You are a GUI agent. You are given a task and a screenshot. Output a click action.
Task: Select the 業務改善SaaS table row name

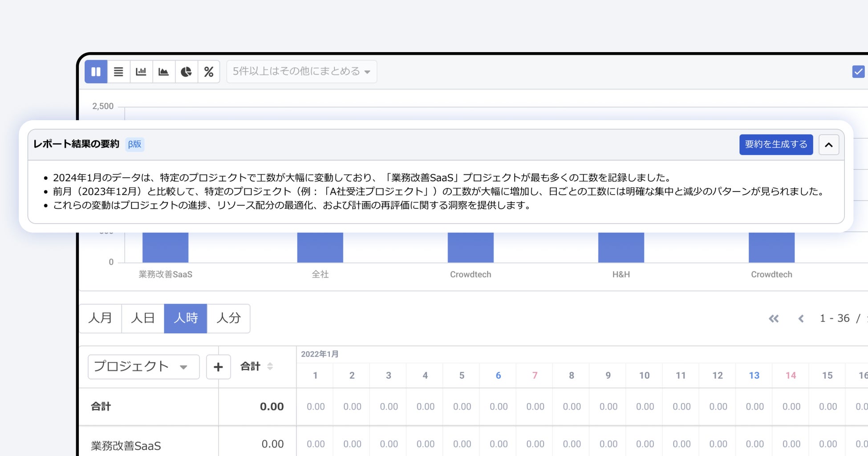click(126, 445)
